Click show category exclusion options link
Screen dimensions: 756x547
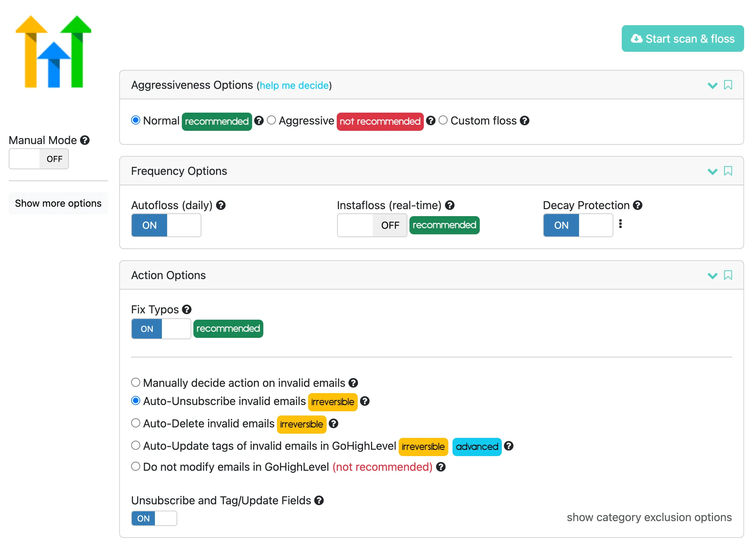(x=649, y=517)
